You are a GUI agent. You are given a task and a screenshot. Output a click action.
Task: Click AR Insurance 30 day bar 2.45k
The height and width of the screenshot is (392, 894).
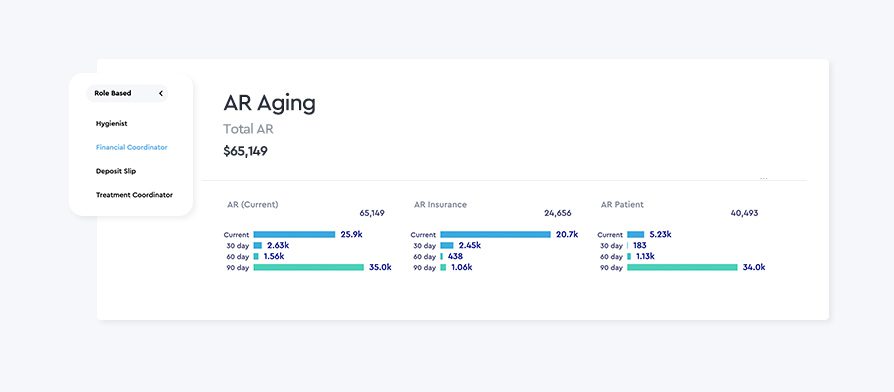coord(446,246)
